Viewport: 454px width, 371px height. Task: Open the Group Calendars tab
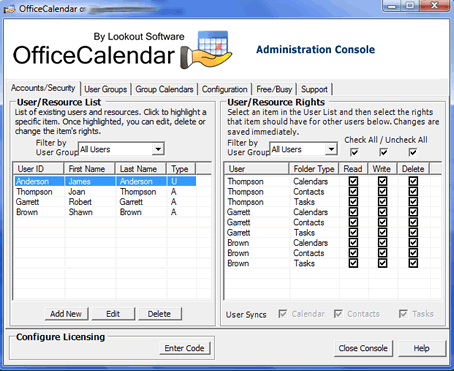164,89
